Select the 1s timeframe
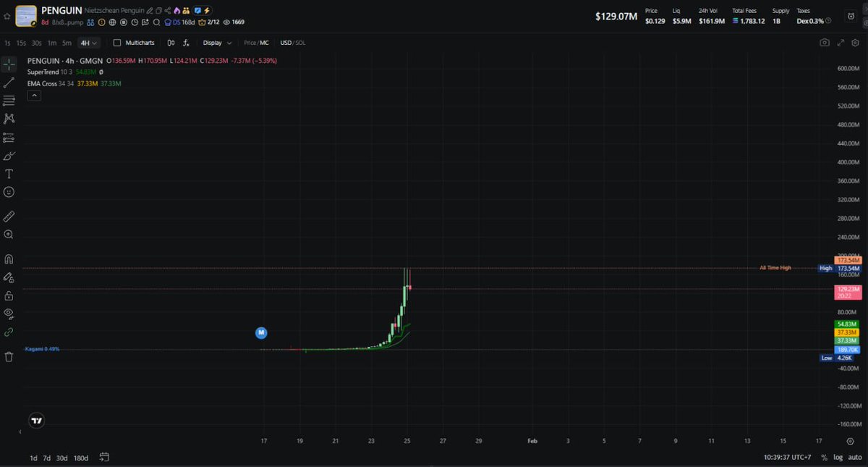This screenshot has height=467, width=868. 7,43
